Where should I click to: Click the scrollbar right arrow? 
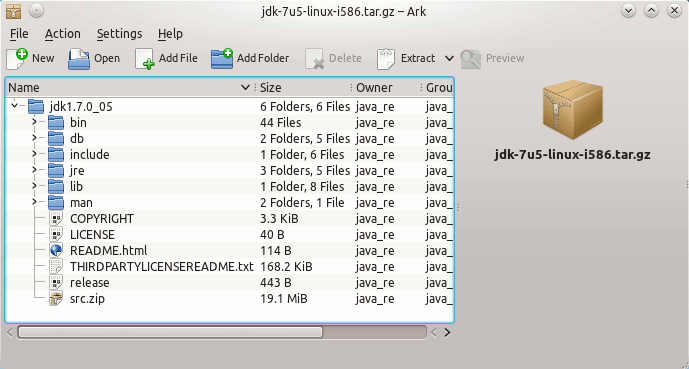coord(447,333)
